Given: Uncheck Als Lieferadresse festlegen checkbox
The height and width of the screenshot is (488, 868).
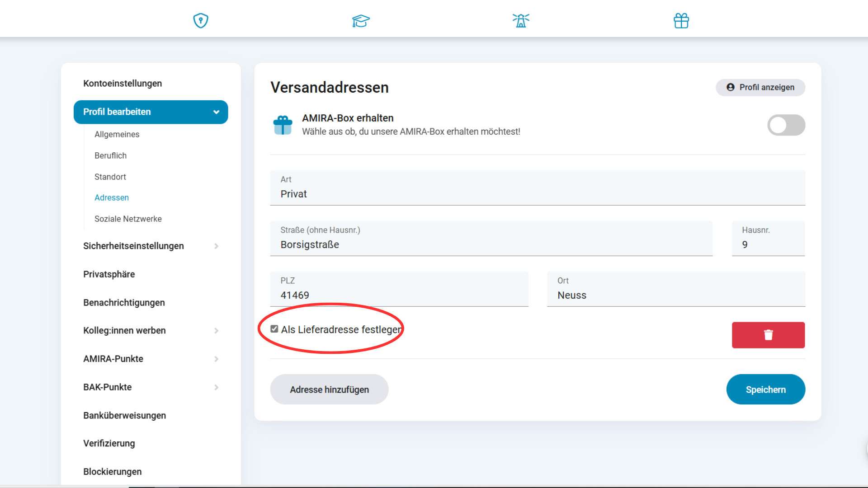Looking at the screenshot, I should coord(274,329).
